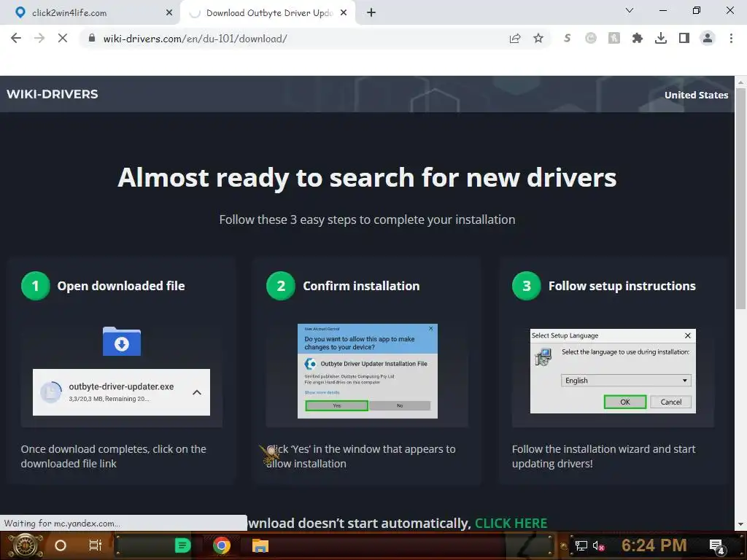
Task: Show Chrome downloads tray
Action: pyautogui.click(x=661, y=38)
